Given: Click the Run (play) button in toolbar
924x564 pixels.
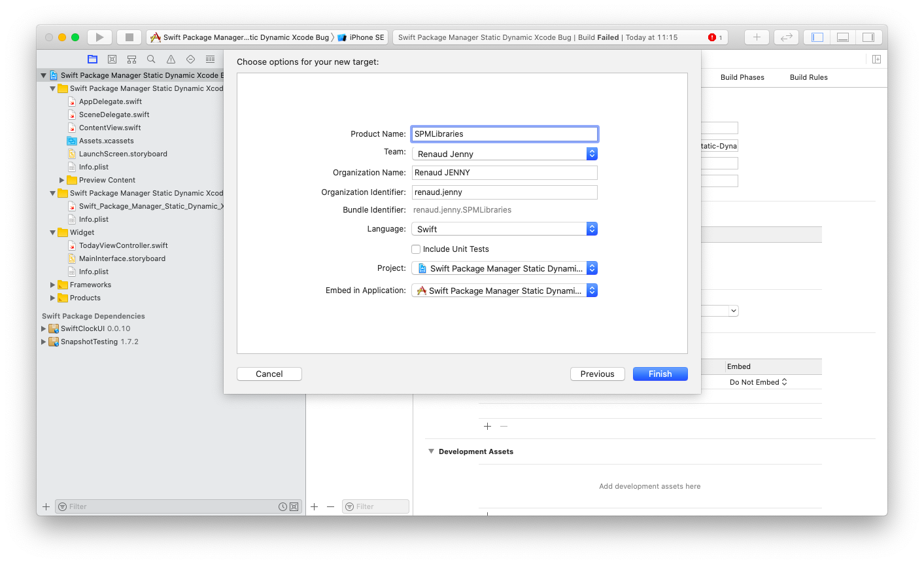Looking at the screenshot, I should [x=99, y=37].
